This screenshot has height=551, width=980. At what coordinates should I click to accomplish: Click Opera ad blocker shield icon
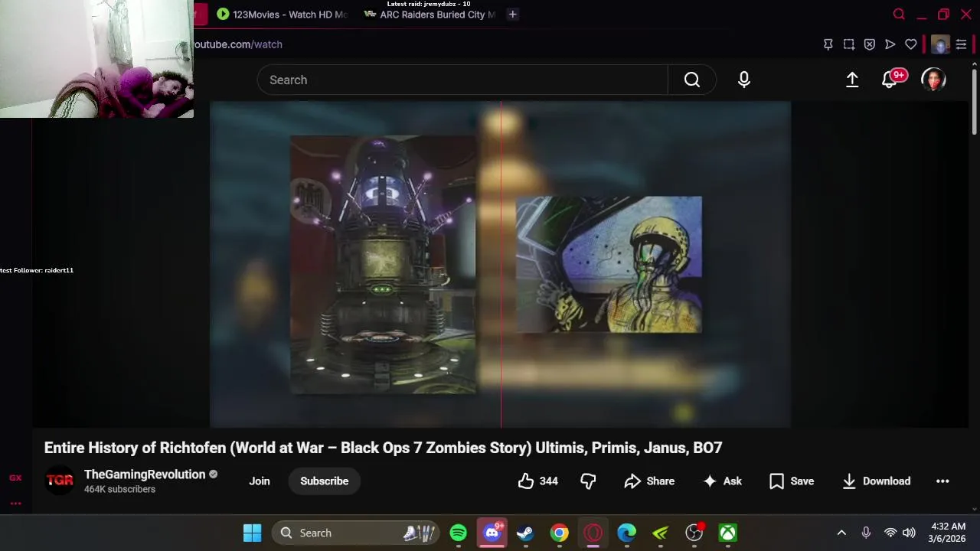point(869,44)
